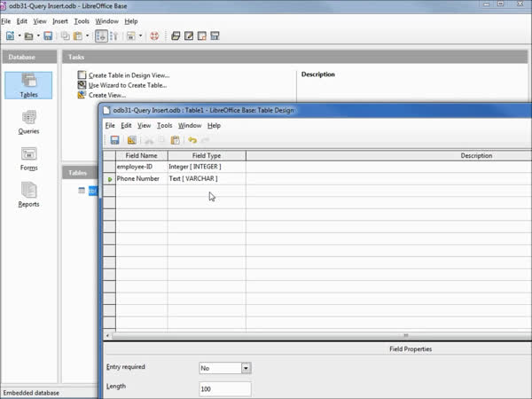Image resolution: width=532 pixels, height=399 pixels.
Task: Click the Edit object pencil toolbar icon
Action: click(x=189, y=35)
